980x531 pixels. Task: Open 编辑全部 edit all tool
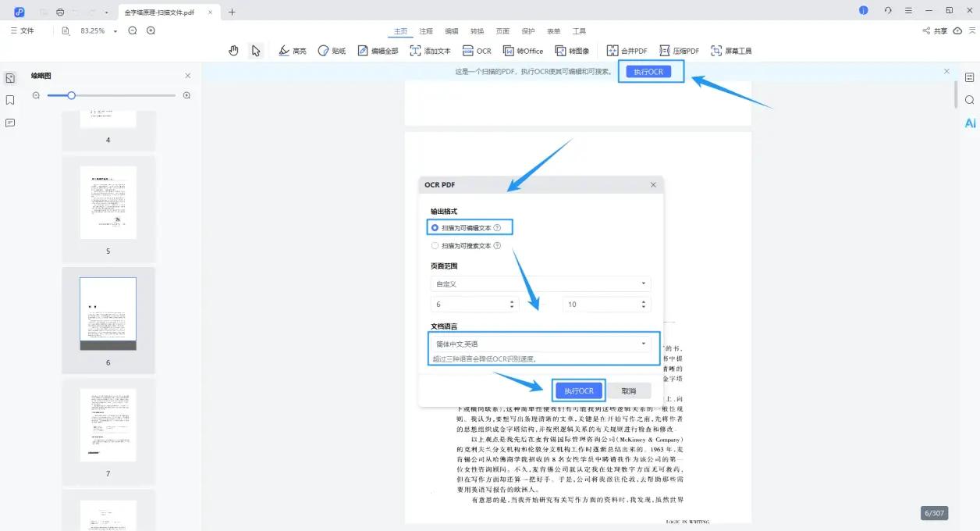coord(378,51)
